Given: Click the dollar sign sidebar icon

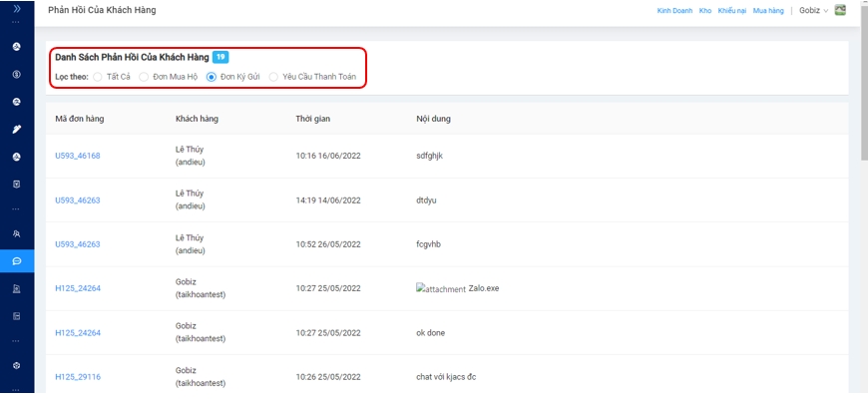Looking at the screenshot, I should (16, 74).
